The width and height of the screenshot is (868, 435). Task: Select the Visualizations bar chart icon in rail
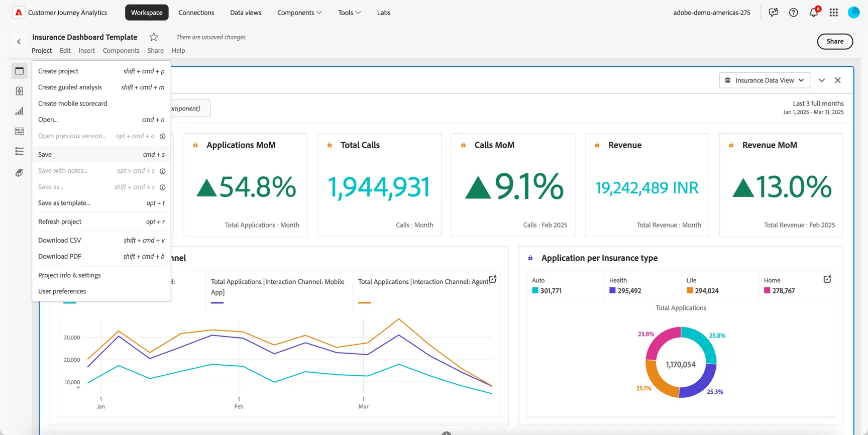tap(20, 111)
